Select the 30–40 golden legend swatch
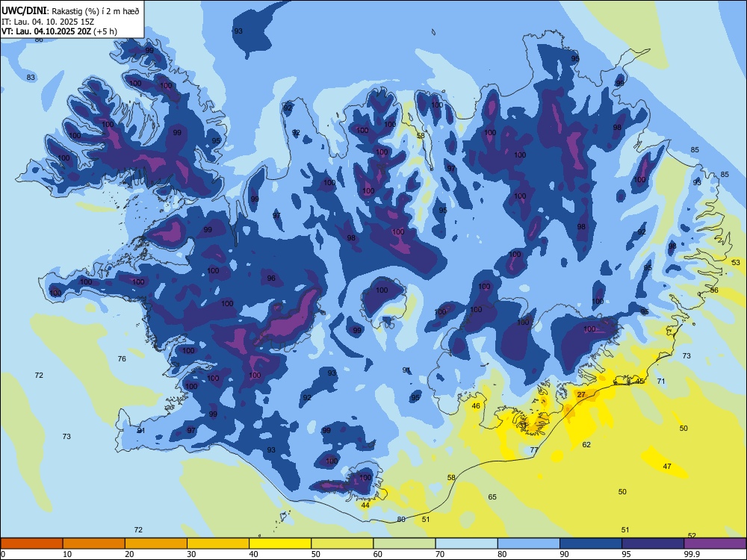The image size is (747, 560). coord(218,544)
